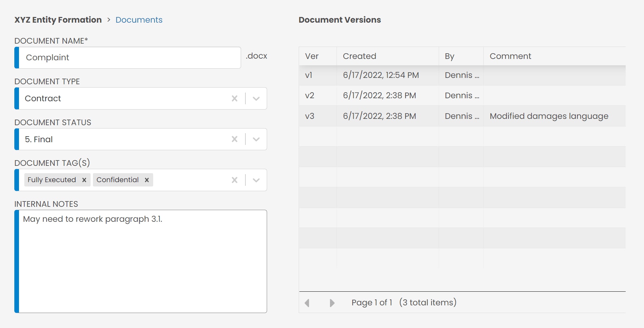Clear the Document Type selection

234,99
